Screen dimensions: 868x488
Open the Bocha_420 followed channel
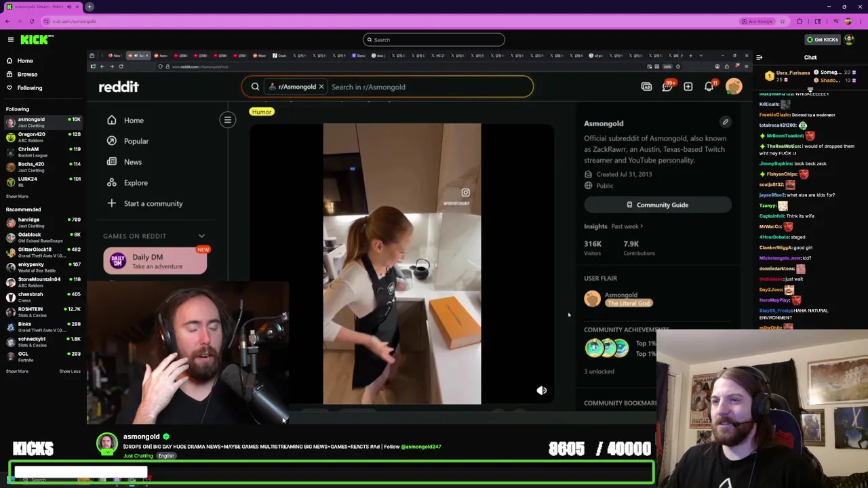[43, 167]
